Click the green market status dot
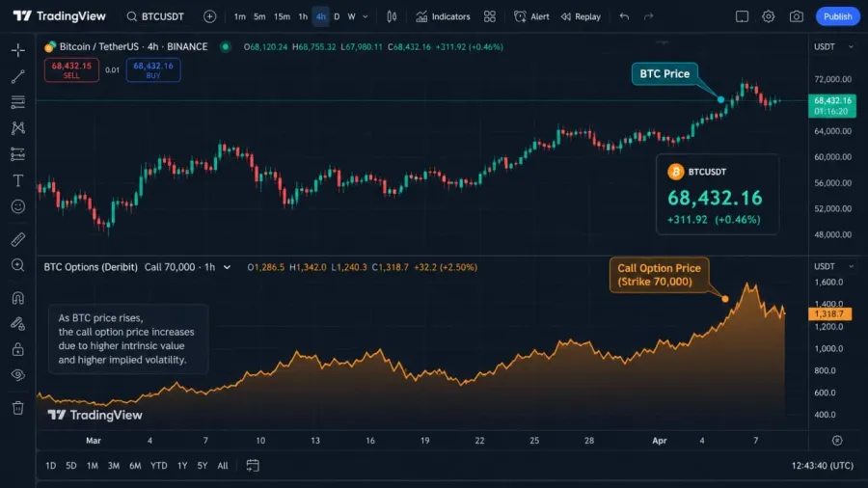The height and width of the screenshot is (488, 868). [226, 47]
